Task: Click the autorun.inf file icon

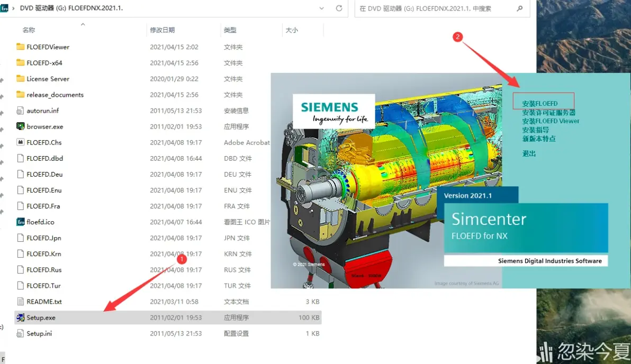Action: pos(21,111)
